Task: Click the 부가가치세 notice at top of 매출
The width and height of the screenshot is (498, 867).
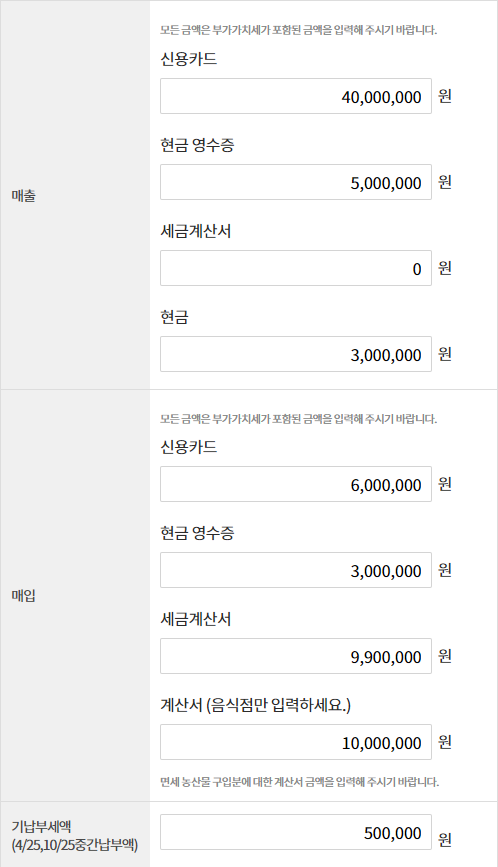Action: click(298, 30)
